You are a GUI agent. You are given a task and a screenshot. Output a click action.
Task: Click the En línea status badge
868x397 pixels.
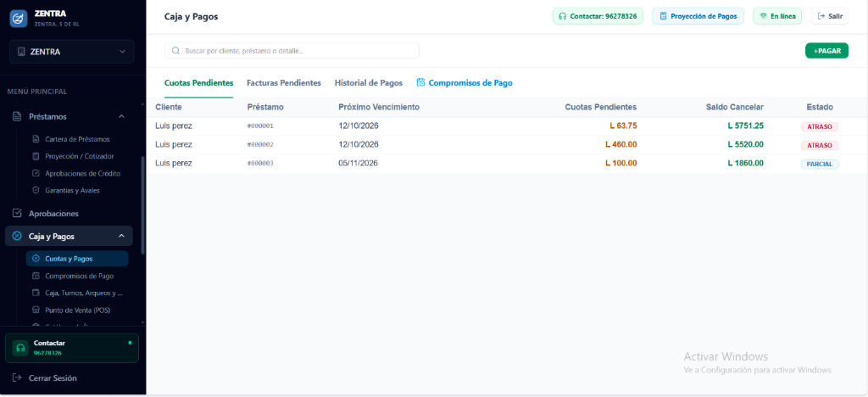pos(777,16)
